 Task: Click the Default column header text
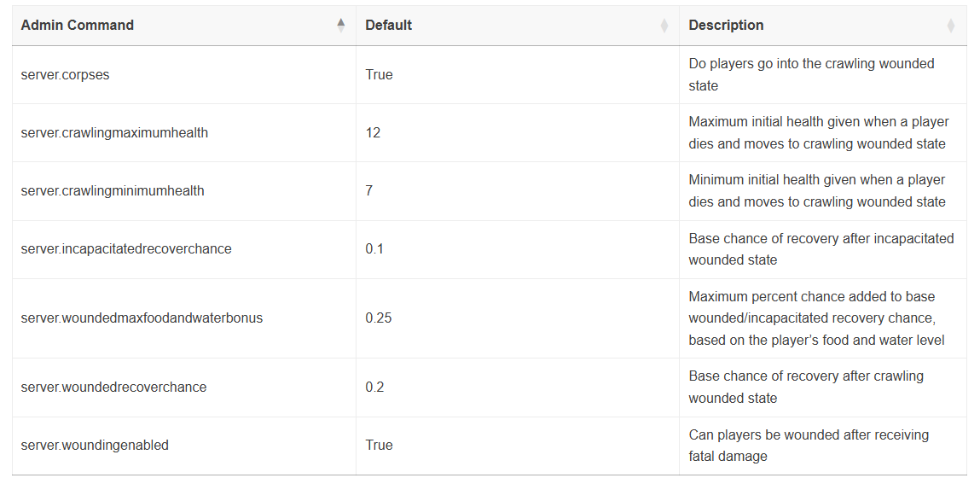click(388, 25)
